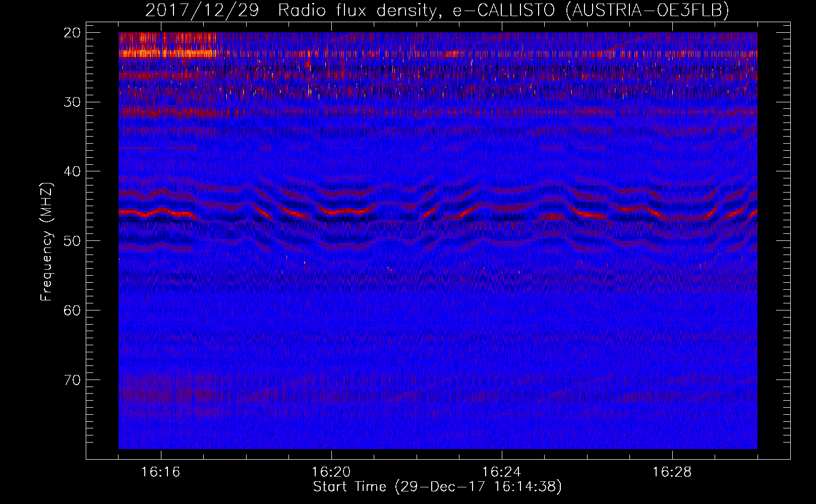Select the 50 frequency tick label

coord(73,241)
